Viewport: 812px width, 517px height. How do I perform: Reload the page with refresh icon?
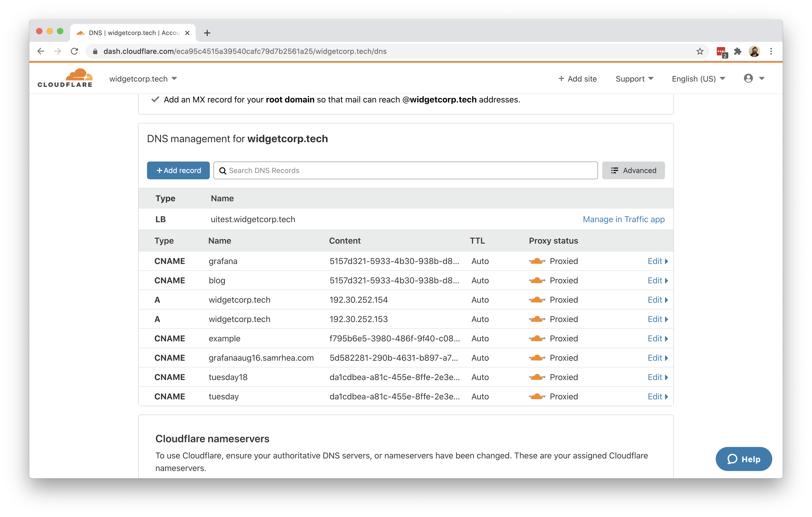pyautogui.click(x=75, y=51)
